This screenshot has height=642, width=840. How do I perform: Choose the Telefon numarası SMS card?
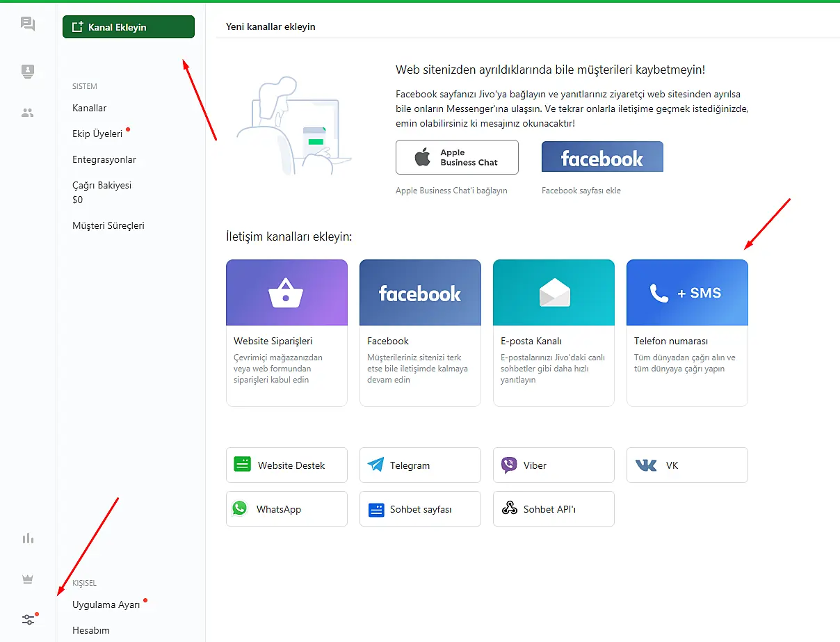coord(687,332)
